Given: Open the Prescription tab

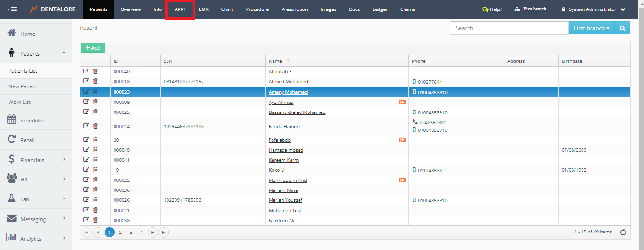Looking at the screenshot, I should pyautogui.click(x=294, y=9).
